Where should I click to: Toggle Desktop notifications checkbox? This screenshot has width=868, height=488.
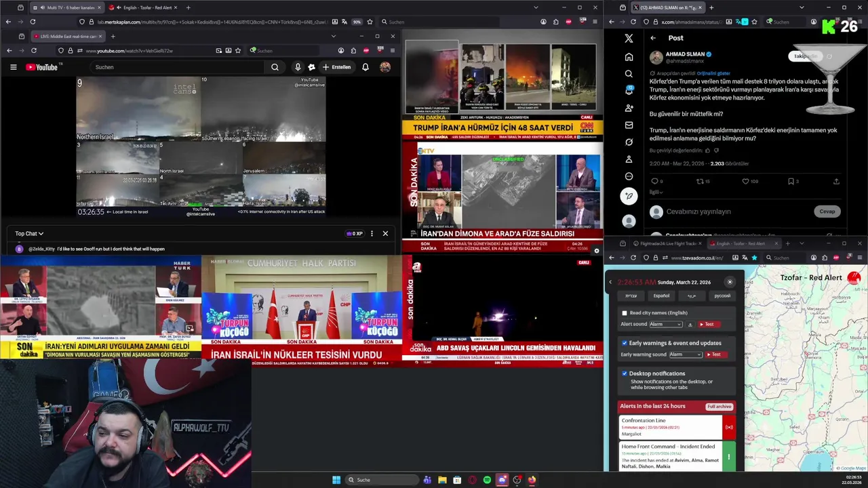pyautogui.click(x=625, y=373)
